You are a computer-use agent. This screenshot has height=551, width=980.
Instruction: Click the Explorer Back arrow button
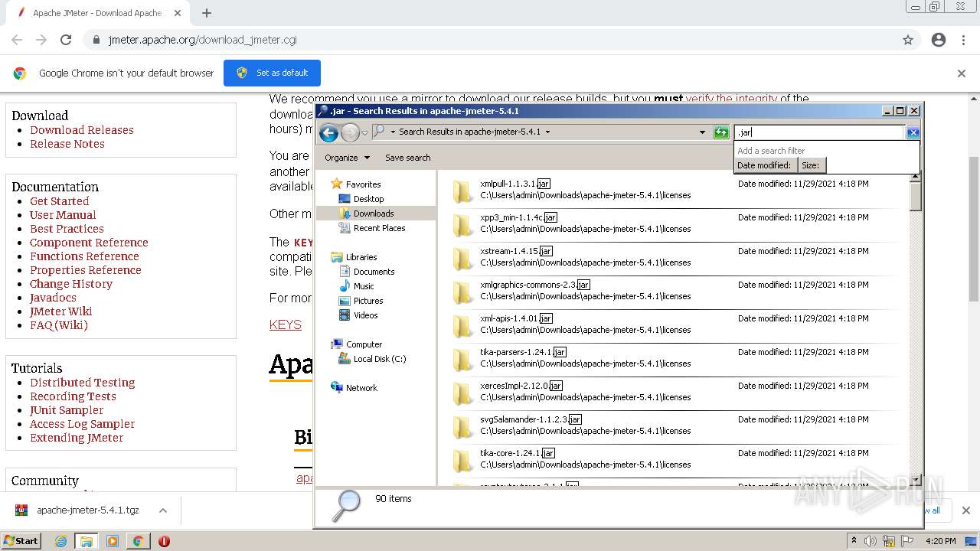pyautogui.click(x=328, y=133)
